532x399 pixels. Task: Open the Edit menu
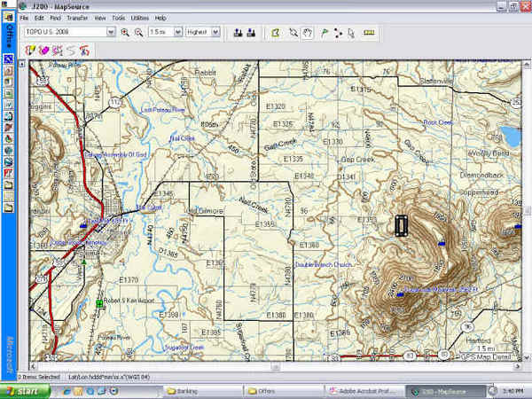pos(39,18)
